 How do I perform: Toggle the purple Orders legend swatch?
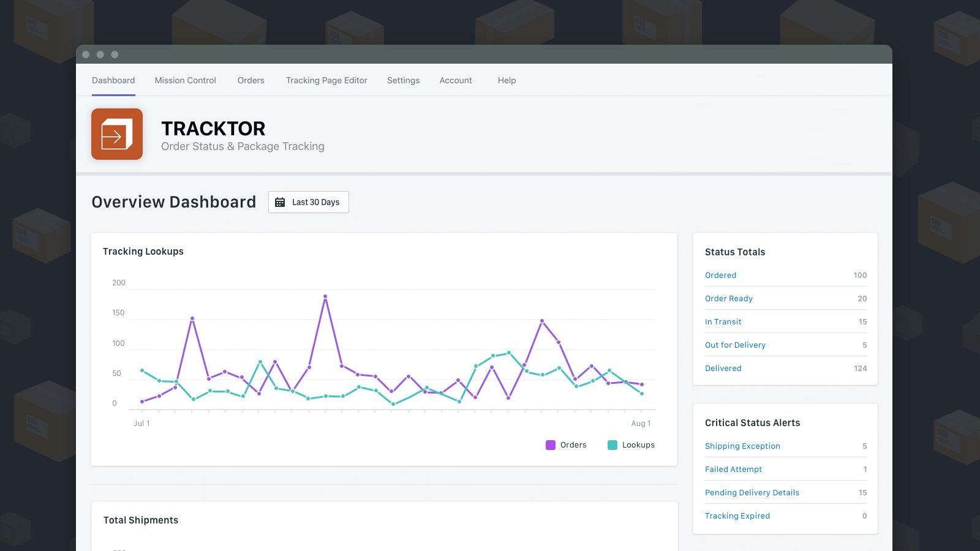tap(551, 445)
